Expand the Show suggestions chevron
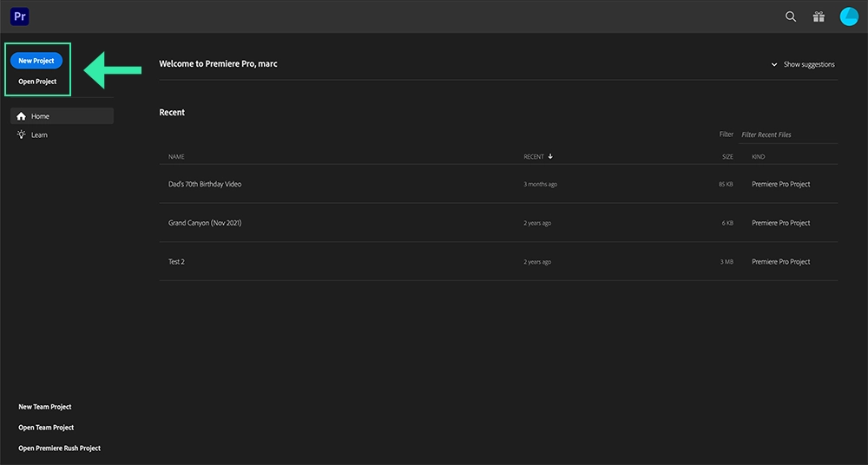 [x=774, y=65]
